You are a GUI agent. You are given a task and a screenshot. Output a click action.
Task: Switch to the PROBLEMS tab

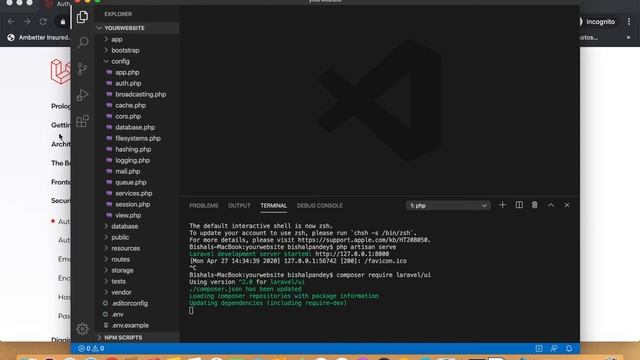pos(204,206)
